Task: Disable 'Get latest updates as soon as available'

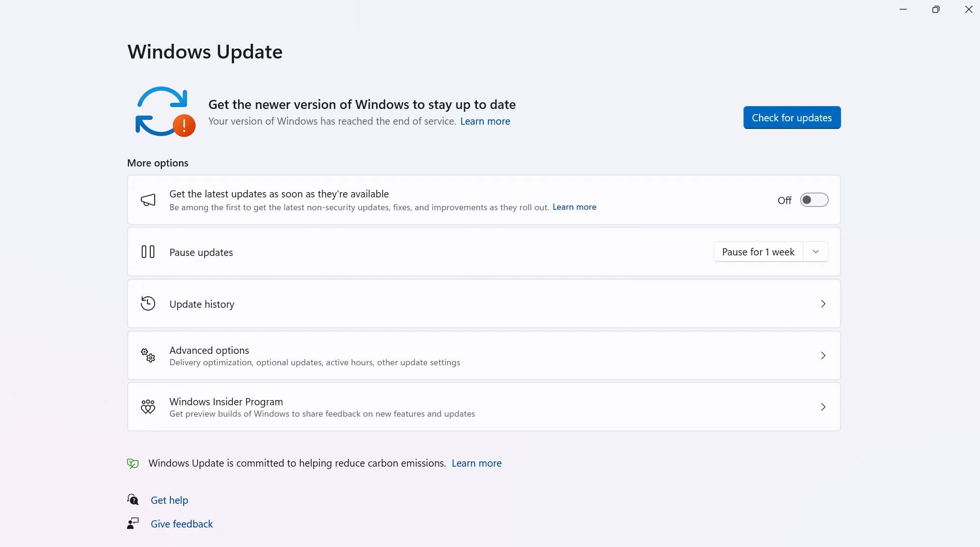Action: pyautogui.click(x=814, y=200)
